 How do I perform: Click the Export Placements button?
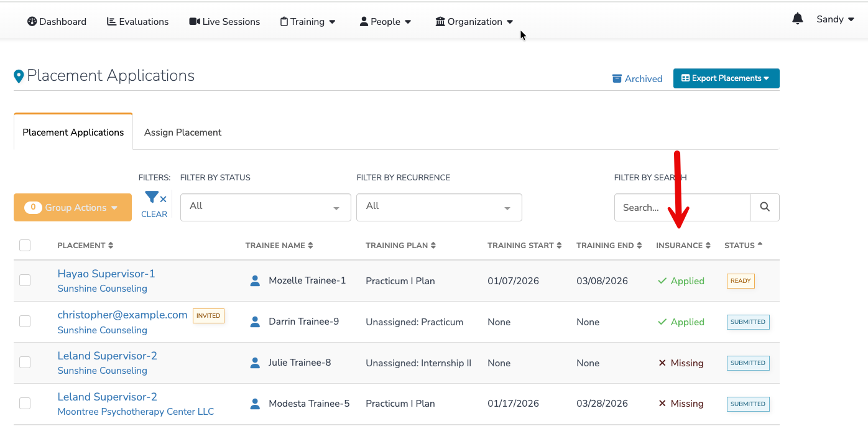[x=726, y=78]
